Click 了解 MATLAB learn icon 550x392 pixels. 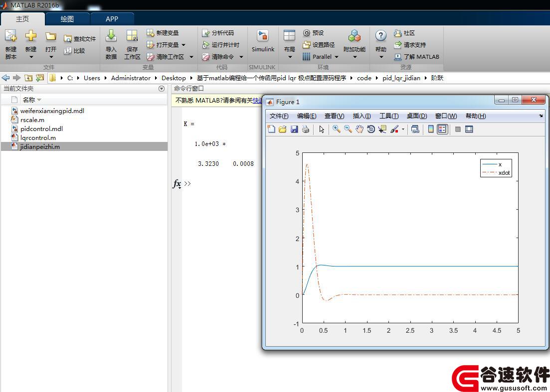click(x=416, y=57)
